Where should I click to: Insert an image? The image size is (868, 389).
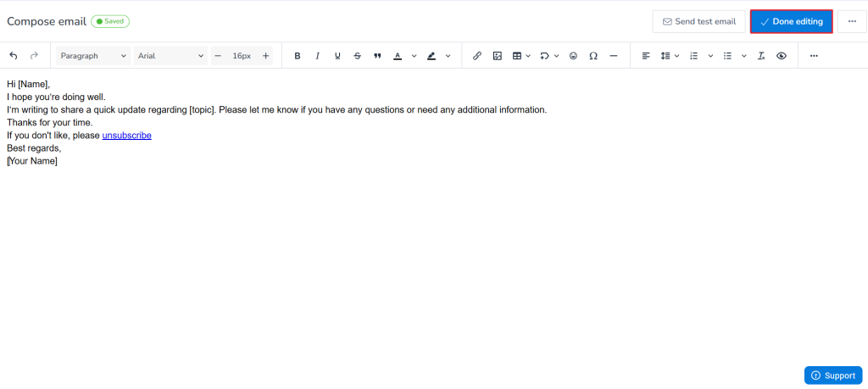[x=497, y=56]
